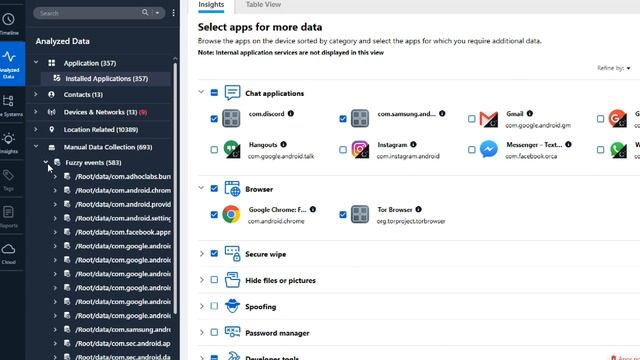Click the Spoofing category icon

[232, 306]
